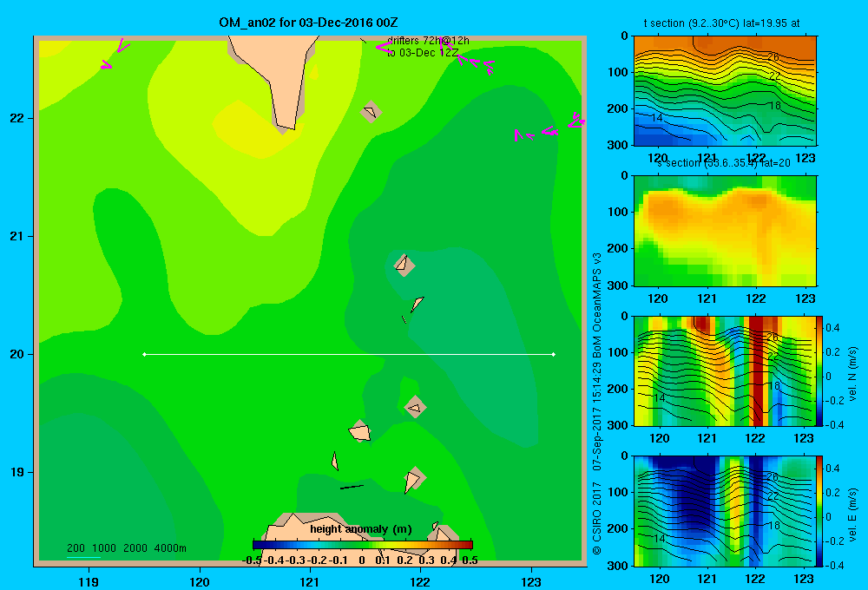868x590 pixels.
Task: Click the -0.4 tick on vel. N color bar
Action: [833, 425]
